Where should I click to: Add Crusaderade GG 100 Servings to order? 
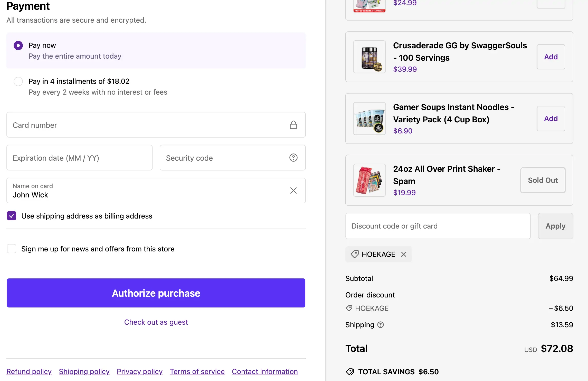[551, 57]
